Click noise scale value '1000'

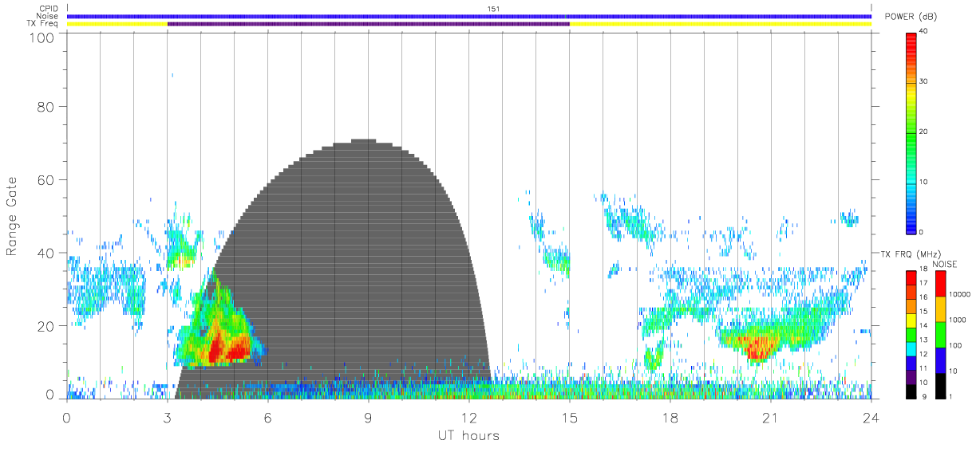click(x=956, y=319)
